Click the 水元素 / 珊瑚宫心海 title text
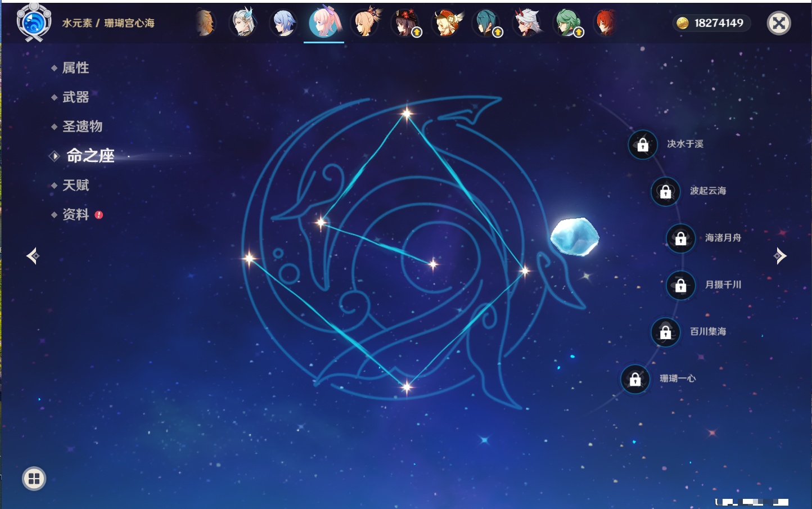 pyautogui.click(x=108, y=23)
